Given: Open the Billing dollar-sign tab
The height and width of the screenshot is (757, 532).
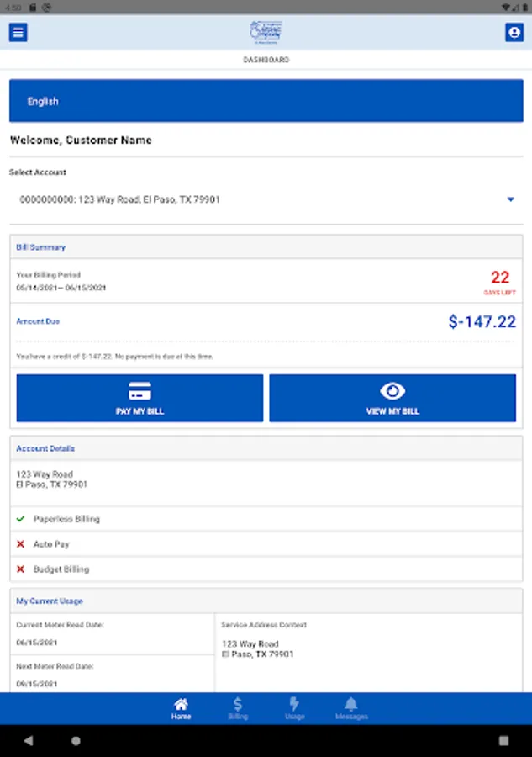Looking at the screenshot, I should click(238, 709).
